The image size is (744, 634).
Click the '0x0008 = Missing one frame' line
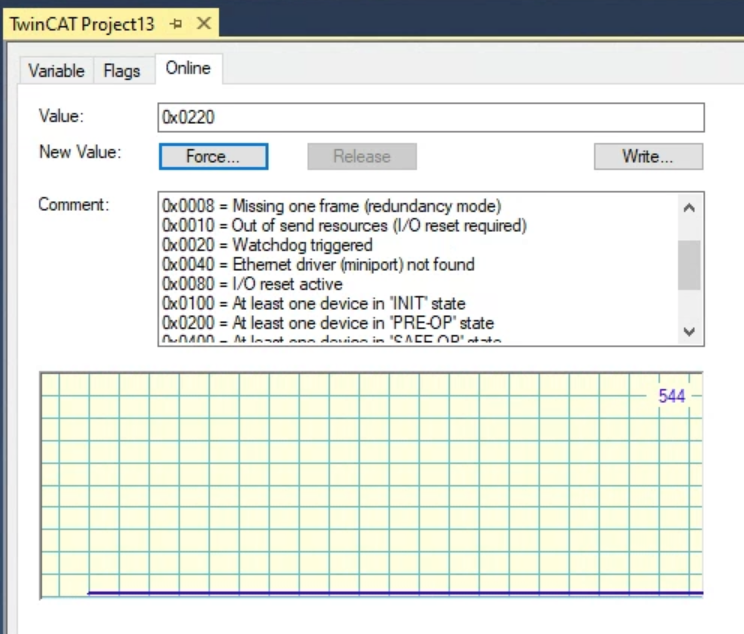[x=331, y=206]
